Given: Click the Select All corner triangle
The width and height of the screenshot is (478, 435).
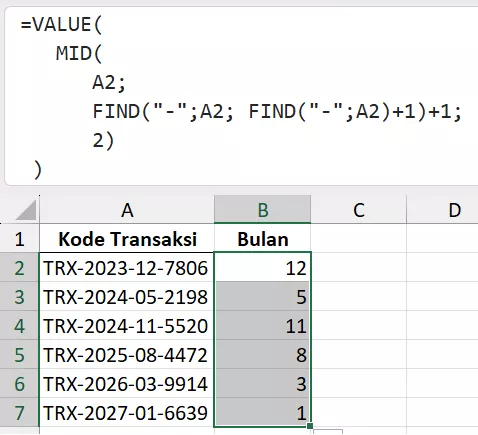Looking at the screenshot, I should tap(26, 210).
